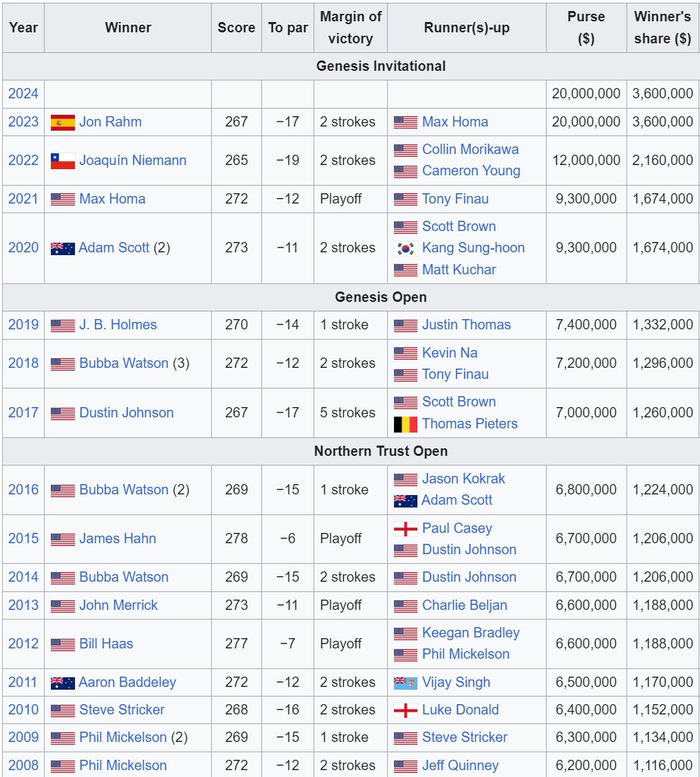This screenshot has height=777, width=700.
Task: Click the Margin of victory column header
Action: coord(350,28)
